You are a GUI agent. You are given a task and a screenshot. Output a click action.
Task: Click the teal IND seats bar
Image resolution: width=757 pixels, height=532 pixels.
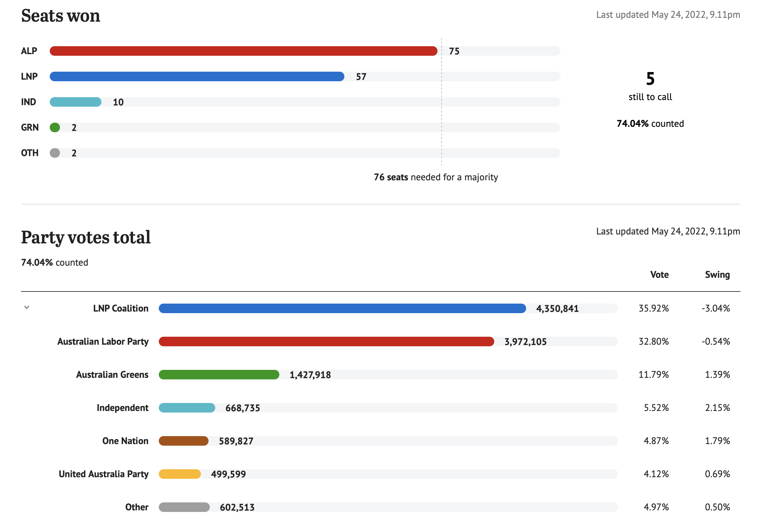point(76,102)
